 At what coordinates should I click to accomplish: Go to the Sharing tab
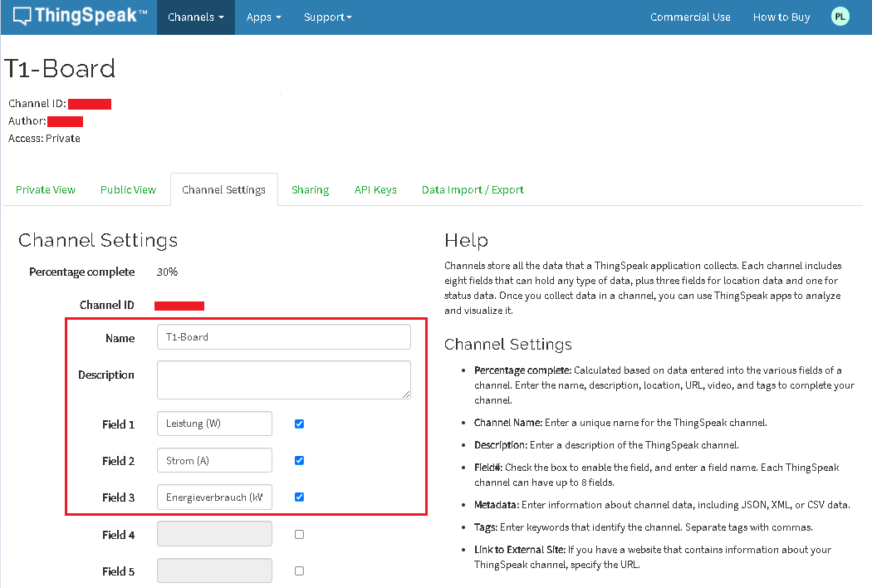click(x=310, y=190)
